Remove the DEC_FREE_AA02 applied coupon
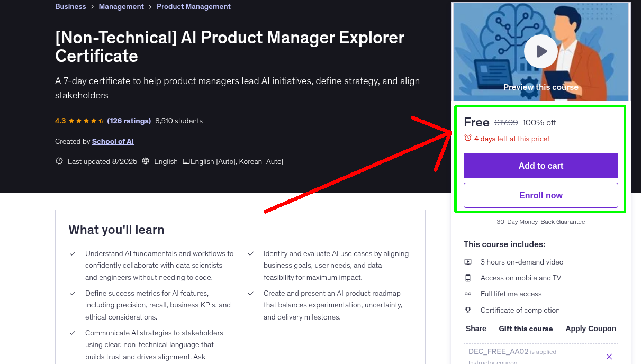Screen dimensions: 641x364 click(x=609, y=356)
